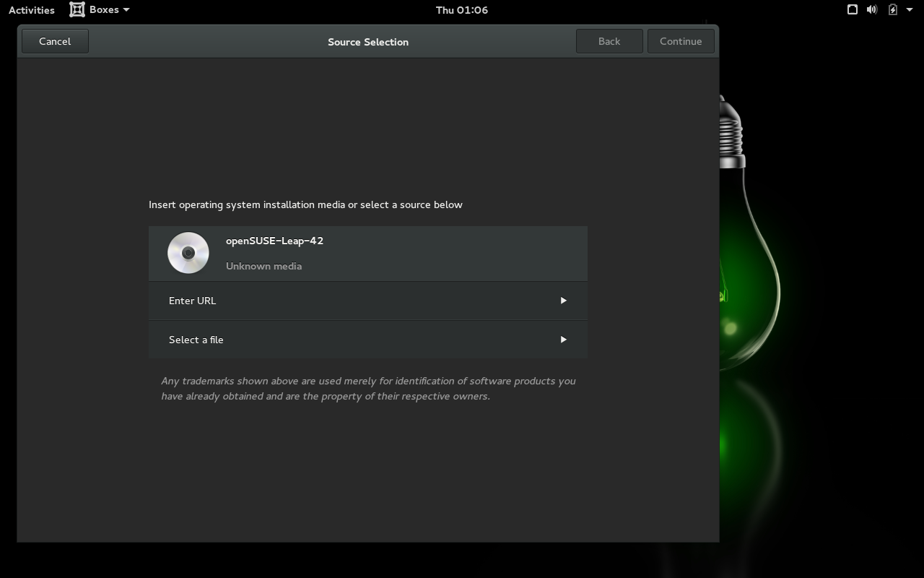
Task: Open the Activities overview
Action: tap(32, 10)
